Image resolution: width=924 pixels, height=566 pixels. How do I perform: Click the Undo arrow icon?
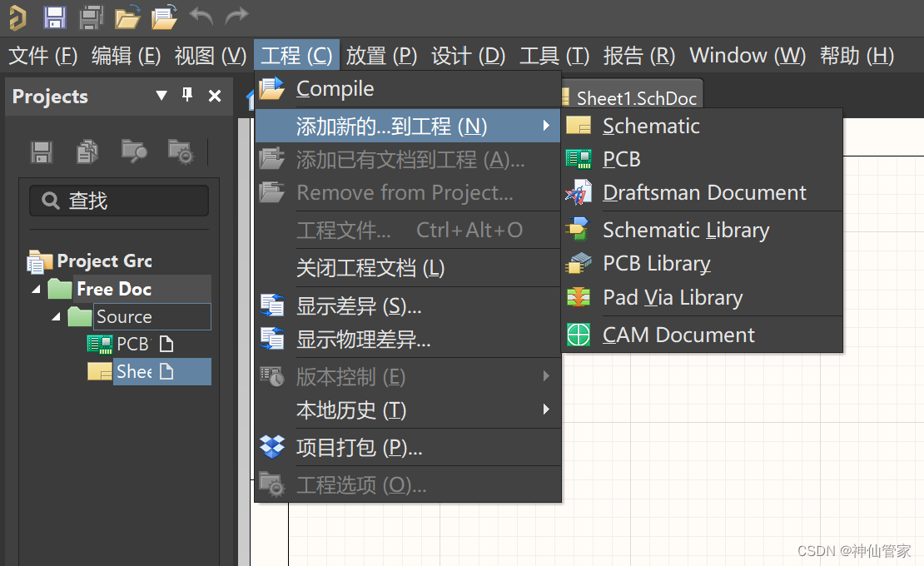pyautogui.click(x=201, y=16)
